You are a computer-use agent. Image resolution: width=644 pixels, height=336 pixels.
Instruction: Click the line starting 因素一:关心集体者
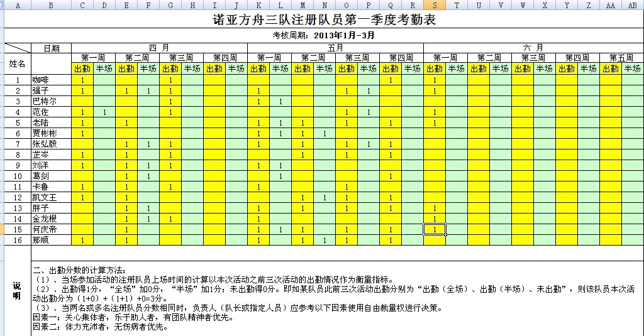(x=133, y=317)
